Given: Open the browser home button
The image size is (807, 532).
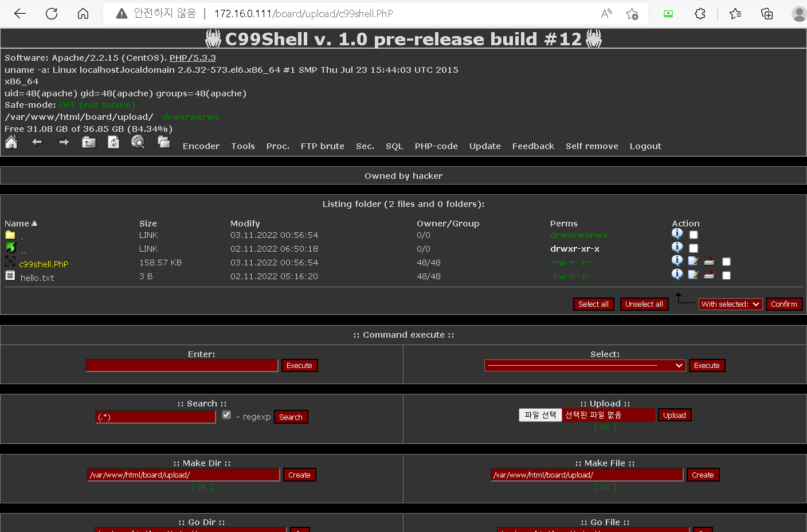Looking at the screenshot, I should (83, 14).
